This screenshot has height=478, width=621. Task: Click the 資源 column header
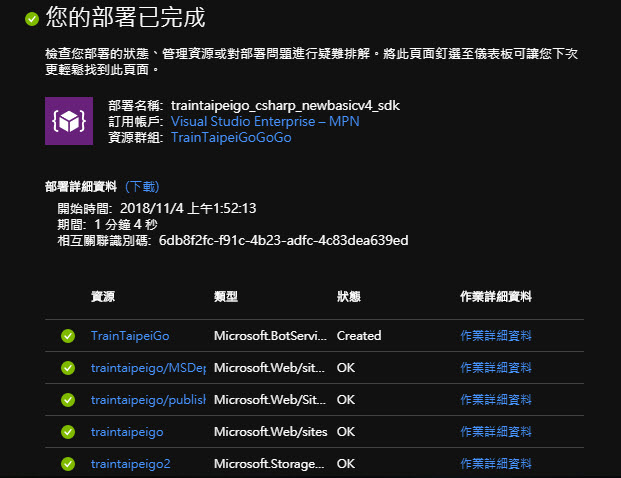click(x=103, y=297)
